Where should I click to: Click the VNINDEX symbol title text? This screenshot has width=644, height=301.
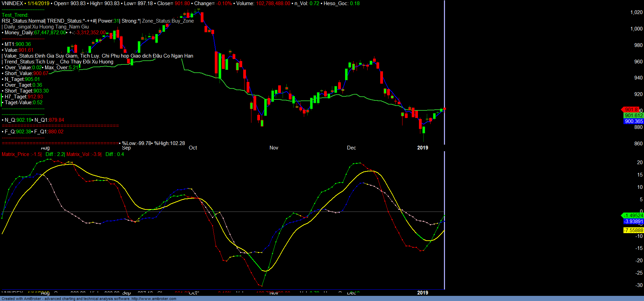coord(12,3)
